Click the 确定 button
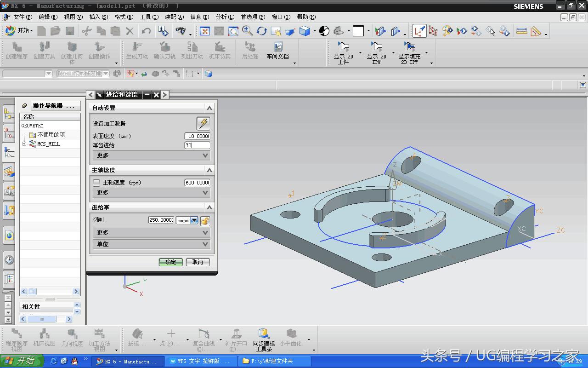The image size is (588, 368). click(x=171, y=262)
